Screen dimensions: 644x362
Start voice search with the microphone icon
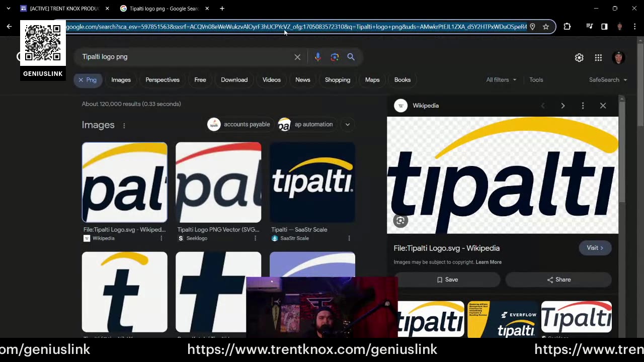(x=317, y=57)
